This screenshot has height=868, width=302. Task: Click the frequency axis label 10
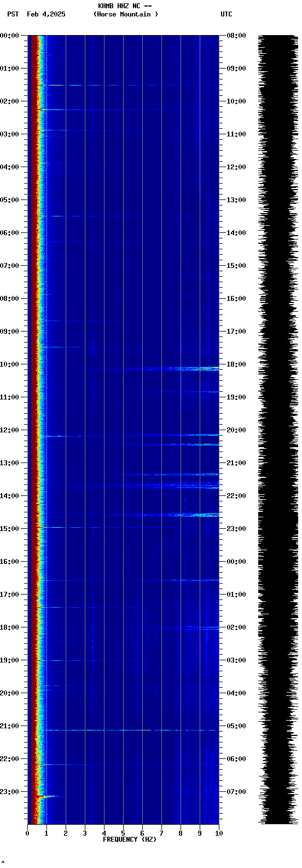click(219, 833)
